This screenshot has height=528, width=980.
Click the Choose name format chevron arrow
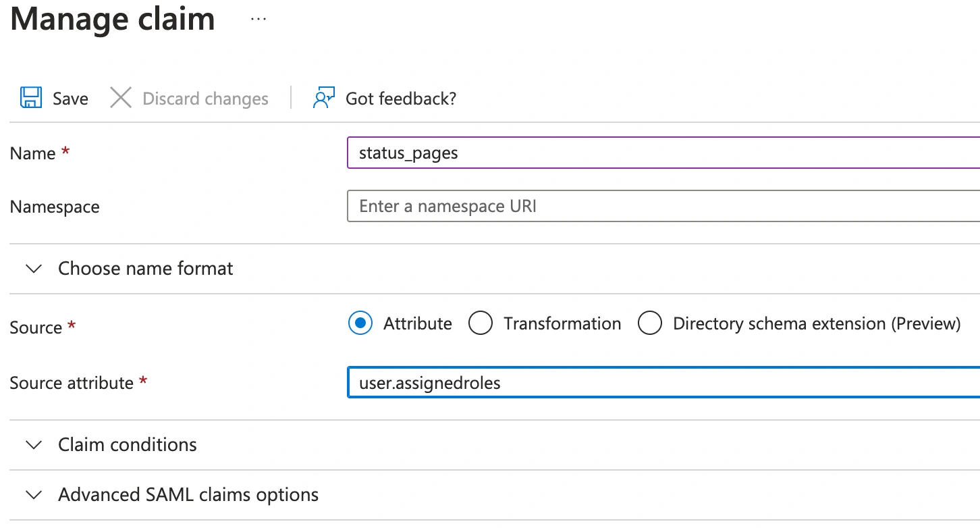pyautogui.click(x=33, y=269)
